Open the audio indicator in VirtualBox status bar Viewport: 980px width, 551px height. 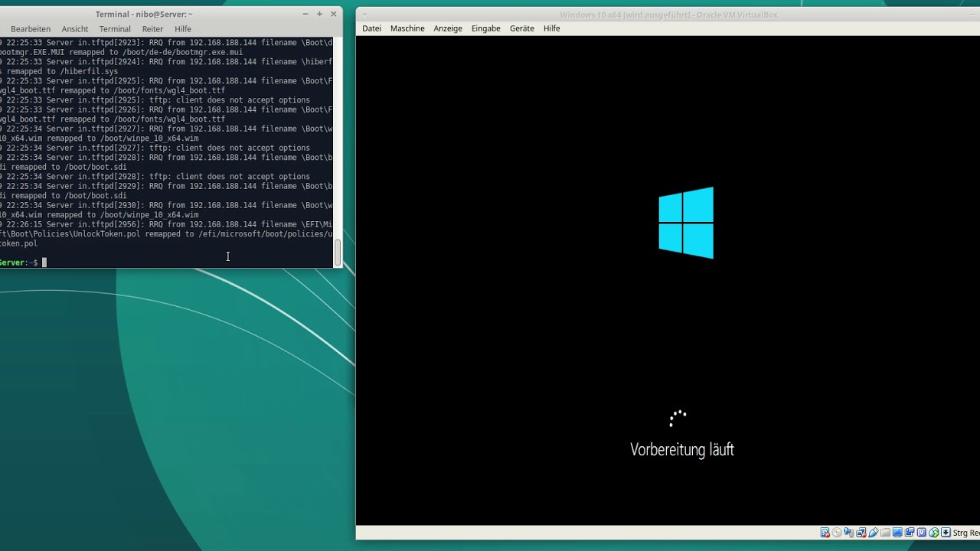848,533
